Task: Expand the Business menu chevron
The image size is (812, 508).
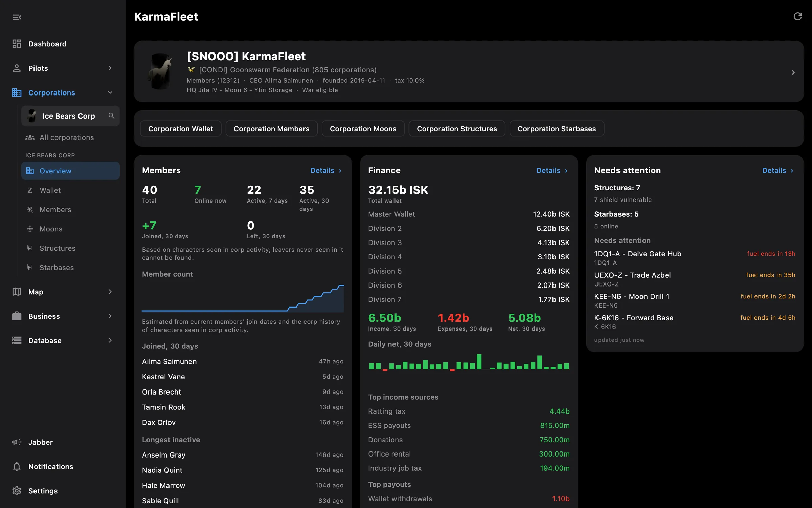Action: [x=110, y=316]
